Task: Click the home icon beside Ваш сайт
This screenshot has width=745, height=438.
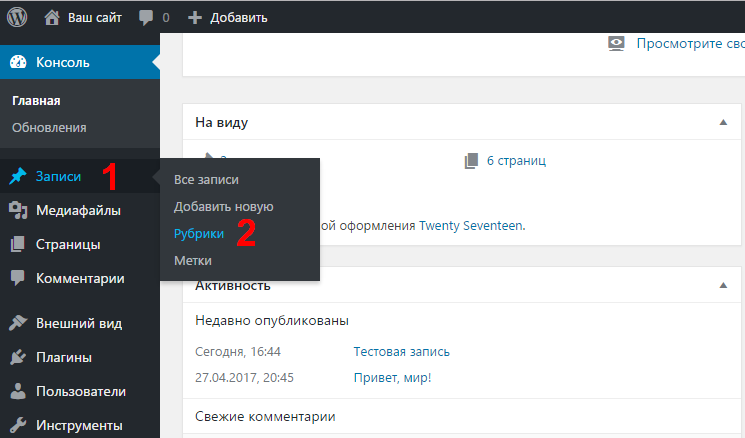Action: point(52,18)
